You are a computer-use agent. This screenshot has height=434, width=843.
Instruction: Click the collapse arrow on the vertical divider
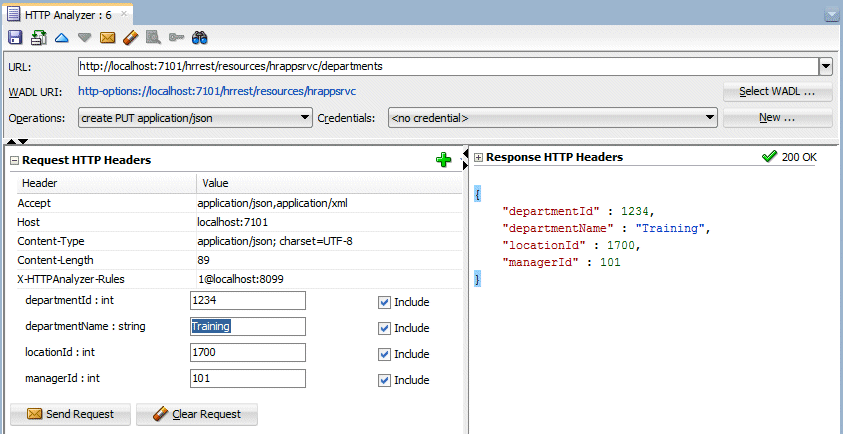pyautogui.click(x=465, y=155)
